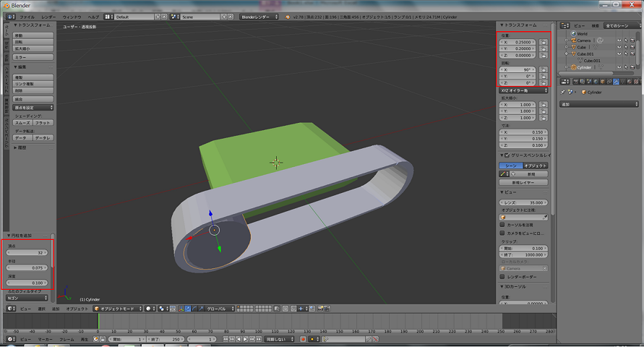Click the ミラー button
The width and height of the screenshot is (644, 347).
coord(33,56)
